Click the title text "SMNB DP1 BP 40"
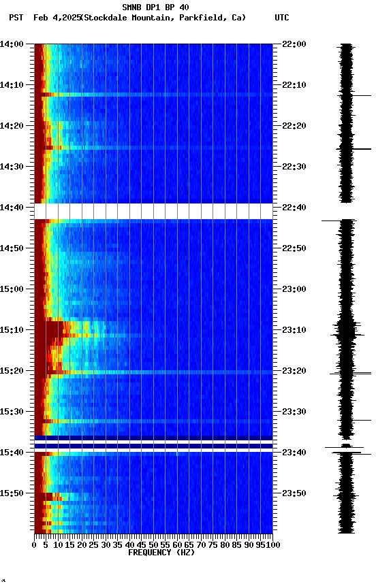Image resolution: width=376 pixels, height=588 pixels. pos(155,7)
